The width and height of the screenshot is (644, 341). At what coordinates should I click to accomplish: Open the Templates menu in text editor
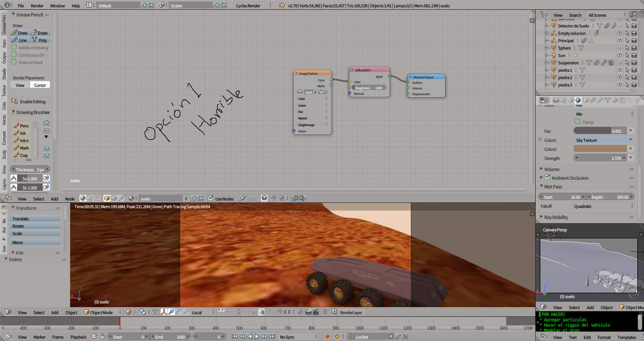click(627, 337)
